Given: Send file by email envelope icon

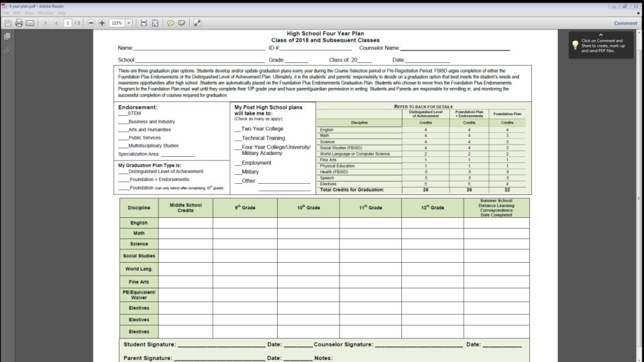Looking at the screenshot, I should coord(30,23).
